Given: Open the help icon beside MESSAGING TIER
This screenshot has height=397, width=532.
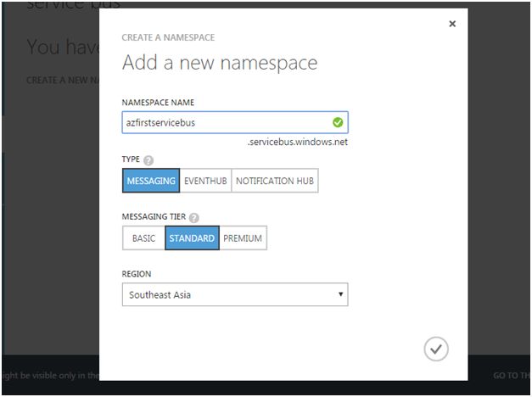Looking at the screenshot, I should tap(196, 218).
